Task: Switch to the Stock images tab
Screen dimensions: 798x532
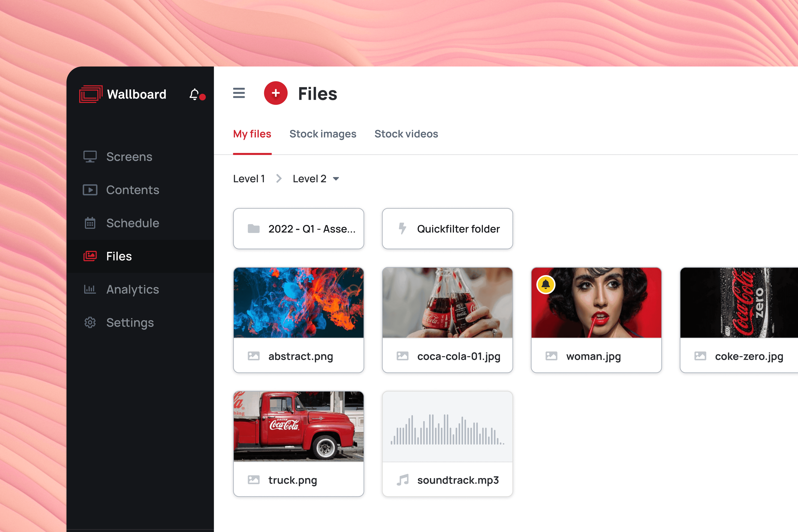Action: 323,134
